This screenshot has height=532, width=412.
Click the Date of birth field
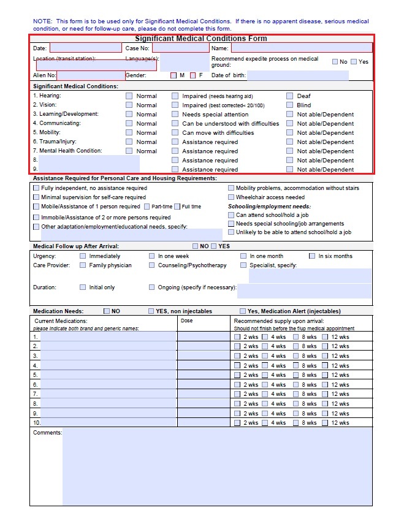(x=297, y=75)
